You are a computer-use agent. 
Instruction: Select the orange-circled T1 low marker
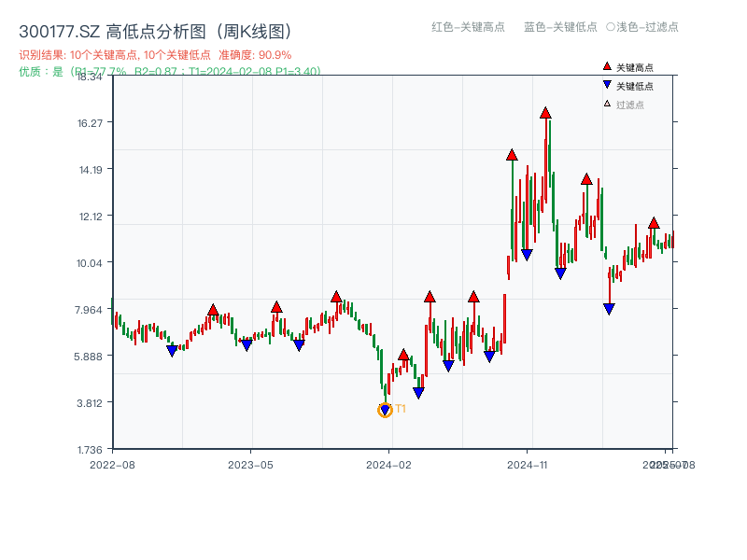coord(385,410)
